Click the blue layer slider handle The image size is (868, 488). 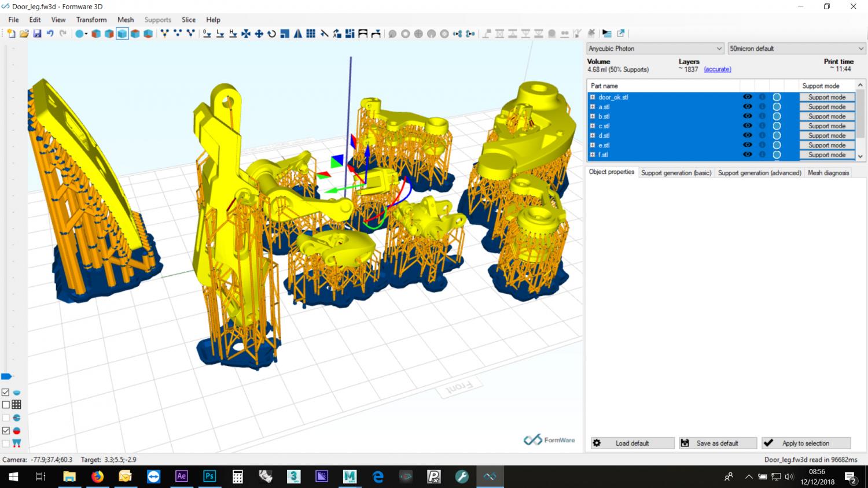tap(6, 376)
